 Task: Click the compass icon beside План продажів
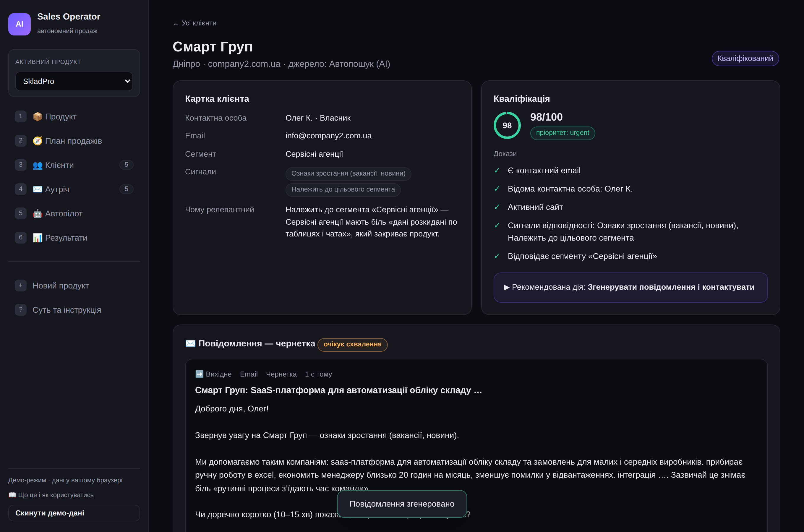(37, 141)
